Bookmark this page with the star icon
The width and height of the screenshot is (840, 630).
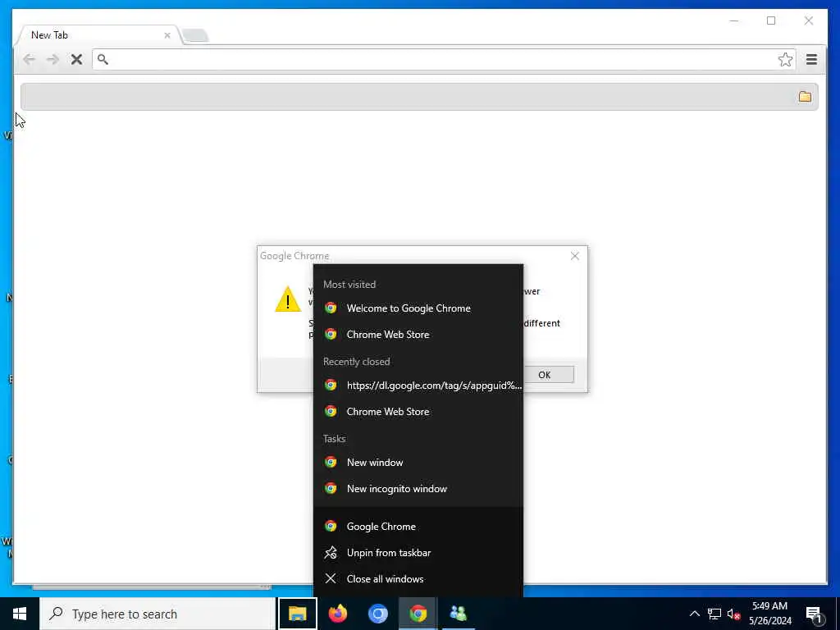click(785, 59)
